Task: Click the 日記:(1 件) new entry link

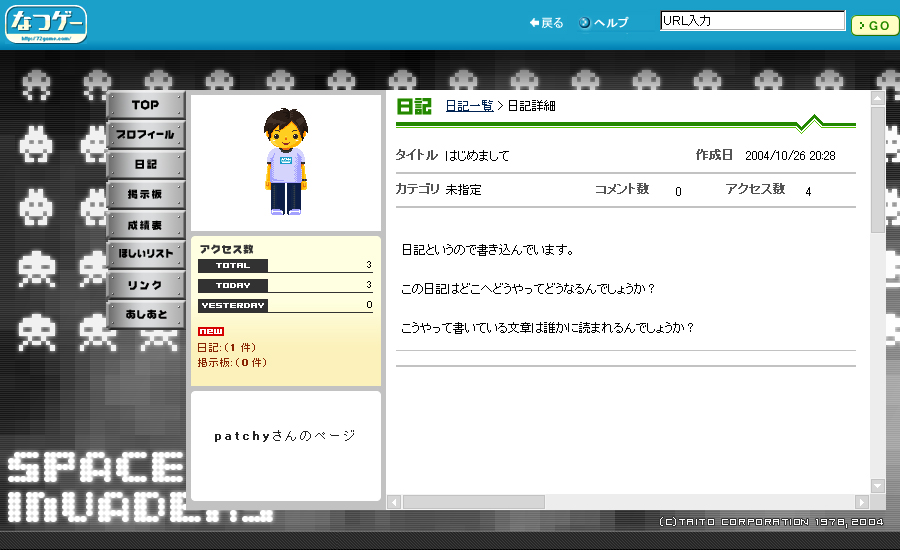Action: pos(227,347)
